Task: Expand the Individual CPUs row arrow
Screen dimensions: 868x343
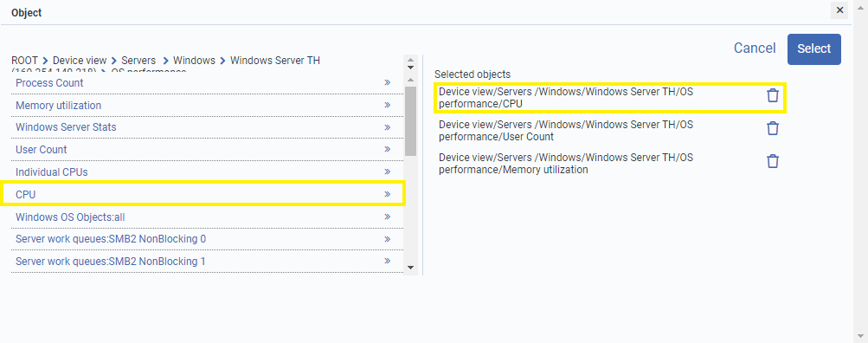Action: tap(388, 171)
